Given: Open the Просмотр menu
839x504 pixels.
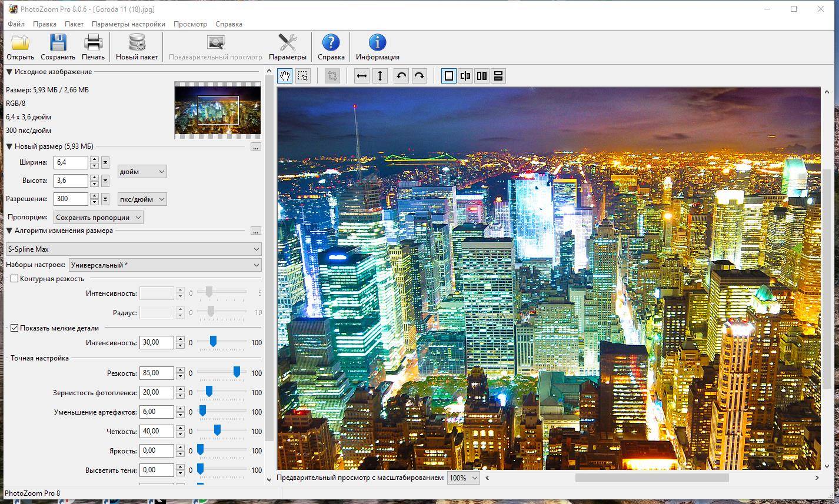Looking at the screenshot, I should coord(190,24).
